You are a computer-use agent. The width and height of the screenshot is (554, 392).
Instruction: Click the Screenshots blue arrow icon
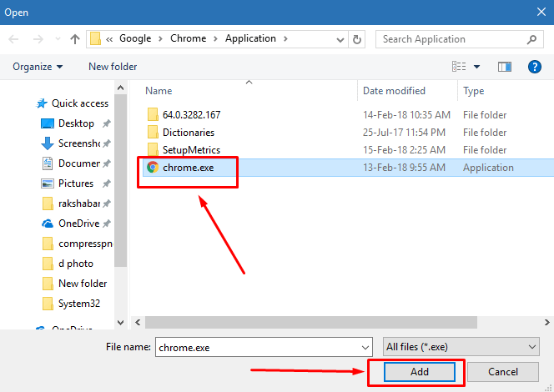(x=48, y=143)
